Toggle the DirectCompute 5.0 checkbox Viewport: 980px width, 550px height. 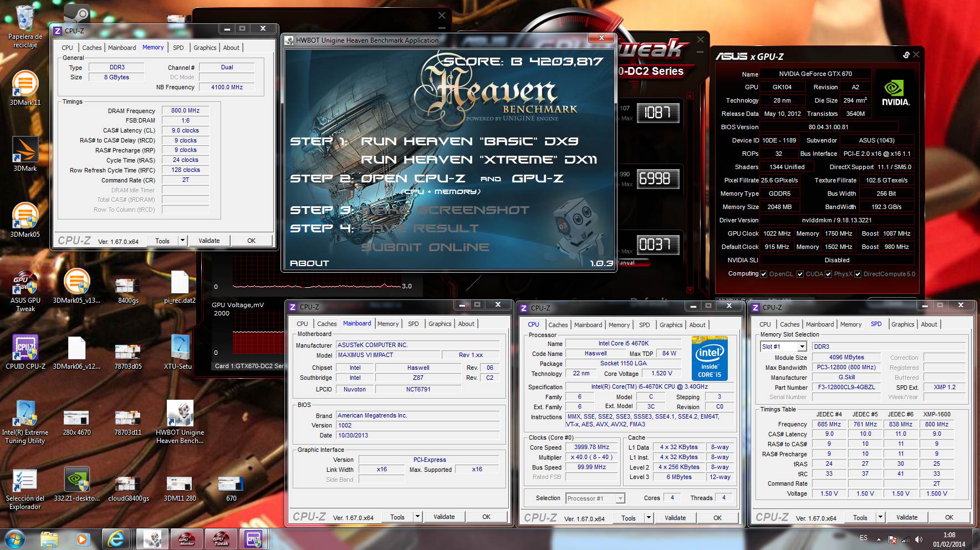[x=858, y=274]
